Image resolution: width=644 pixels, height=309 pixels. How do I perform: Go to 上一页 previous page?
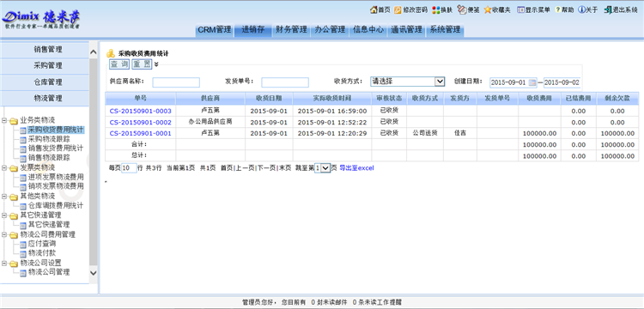(x=245, y=168)
